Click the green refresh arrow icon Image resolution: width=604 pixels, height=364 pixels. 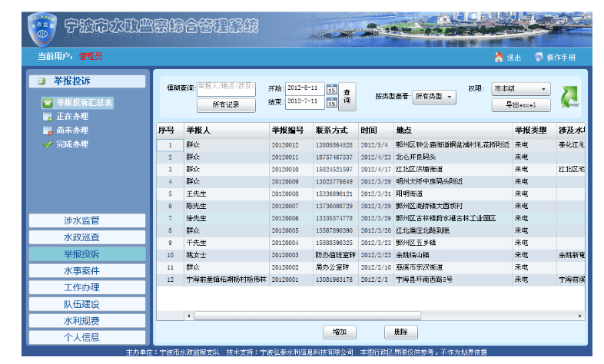[x=571, y=96]
